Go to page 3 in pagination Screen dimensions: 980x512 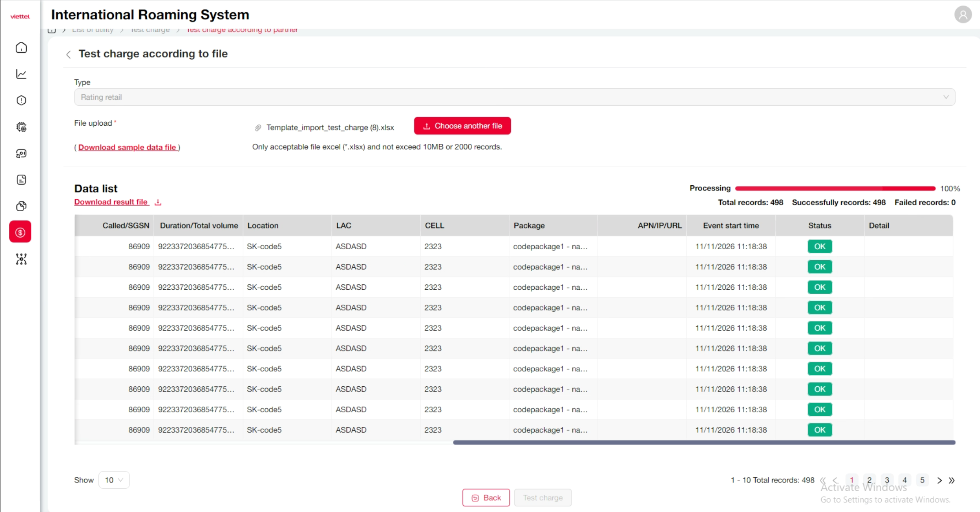click(887, 480)
